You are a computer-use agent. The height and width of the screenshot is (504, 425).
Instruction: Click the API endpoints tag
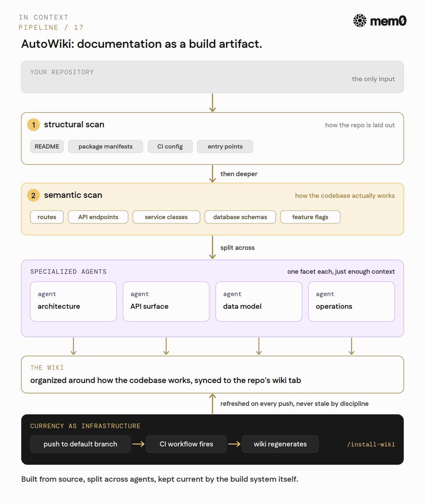click(98, 217)
